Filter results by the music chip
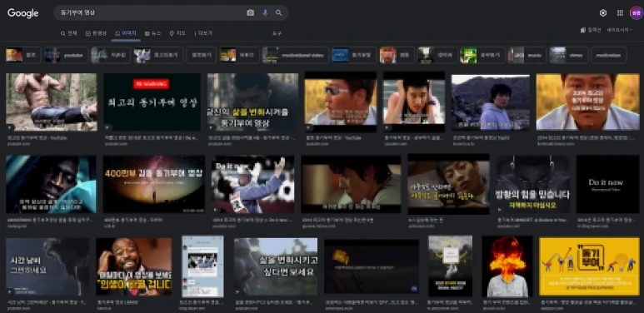 pos(527,55)
